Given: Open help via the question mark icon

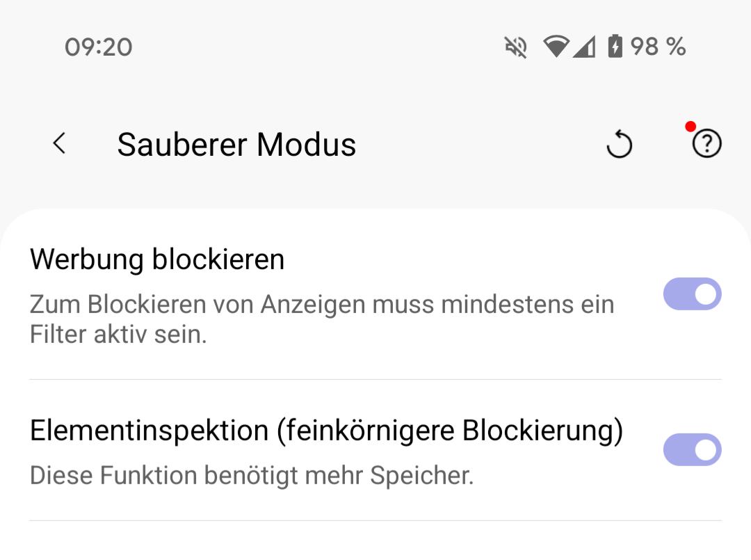Looking at the screenshot, I should [707, 145].
